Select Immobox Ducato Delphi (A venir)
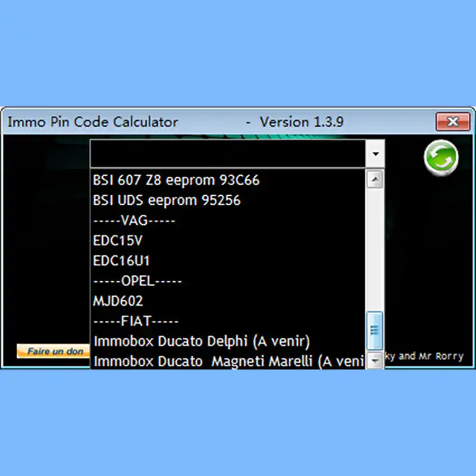Screen dimensions: 476x476 228,341
